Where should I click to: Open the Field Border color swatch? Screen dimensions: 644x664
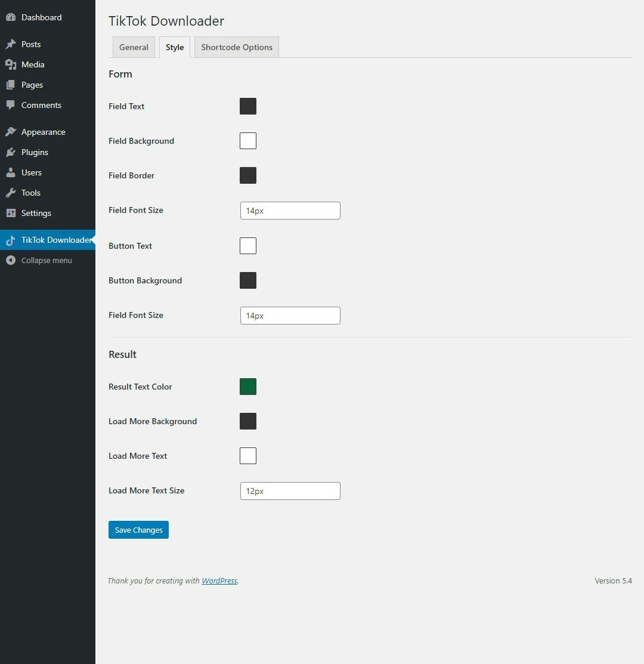[248, 175]
